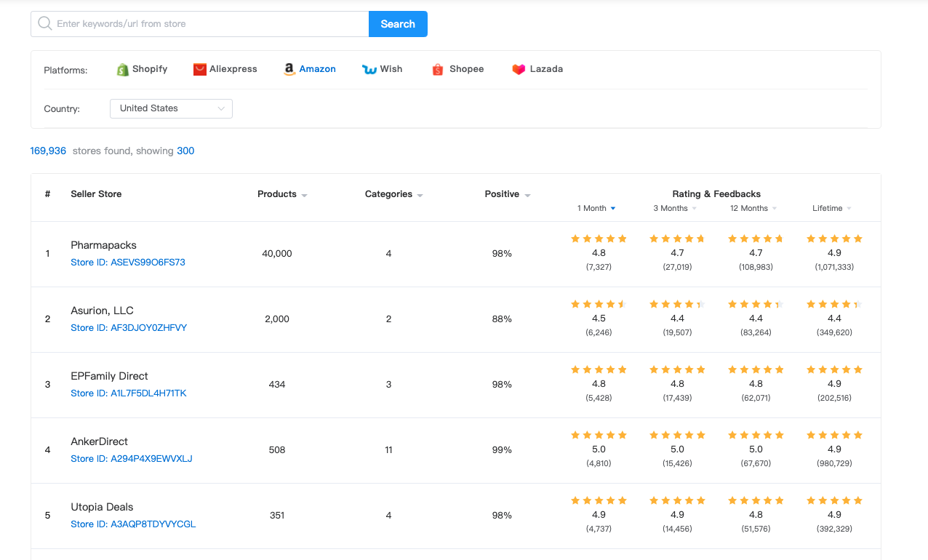This screenshot has width=928, height=560.
Task: Select the Lazada platform icon
Action: pyautogui.click(x=519, y=69)
